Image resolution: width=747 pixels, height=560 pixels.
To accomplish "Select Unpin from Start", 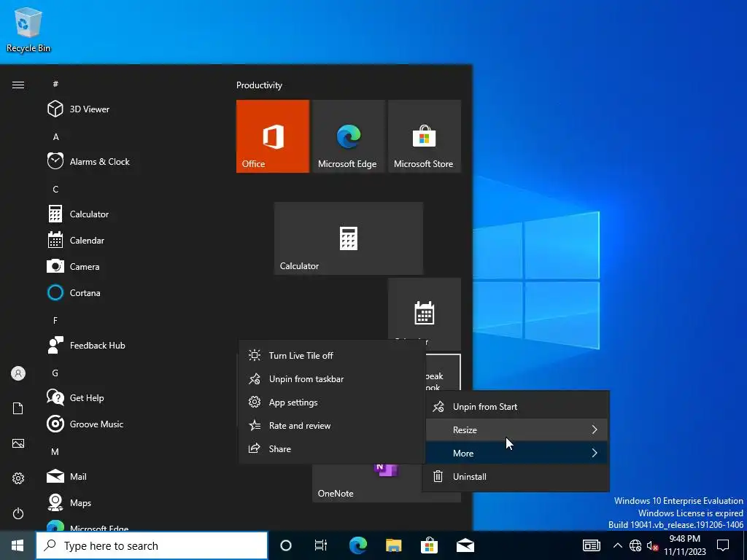I will click(516, 407).
